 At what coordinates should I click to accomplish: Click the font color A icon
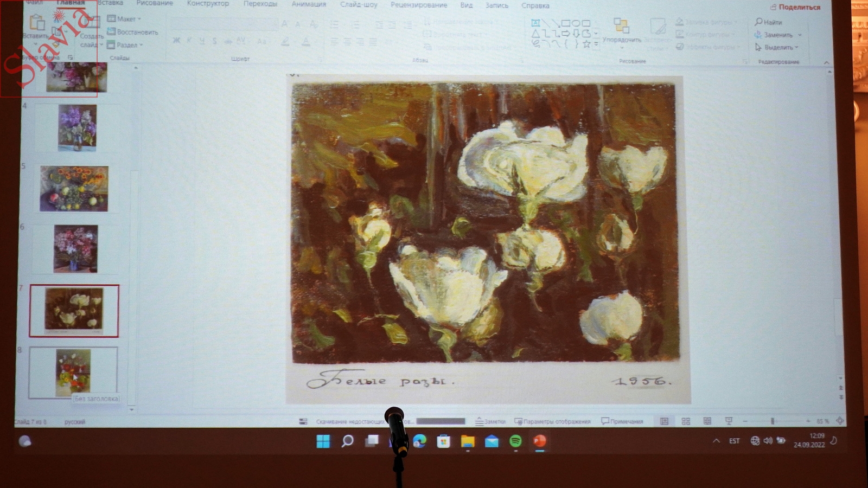pyautogui.click(x=306, y=41)
